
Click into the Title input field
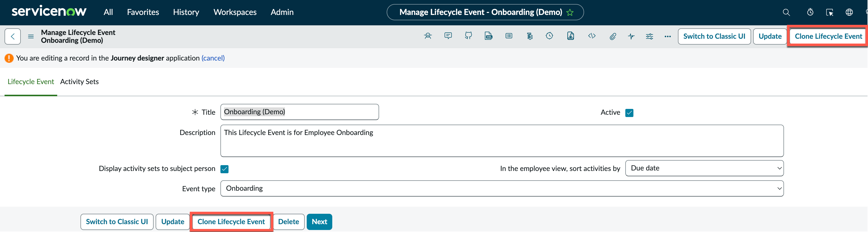(x=300, y=112)
